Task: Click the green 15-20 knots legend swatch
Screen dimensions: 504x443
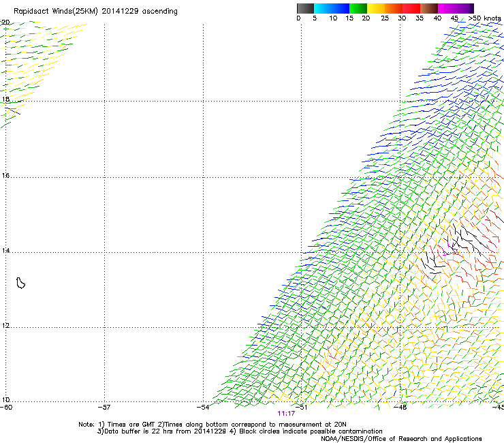Action: [358, 8]
